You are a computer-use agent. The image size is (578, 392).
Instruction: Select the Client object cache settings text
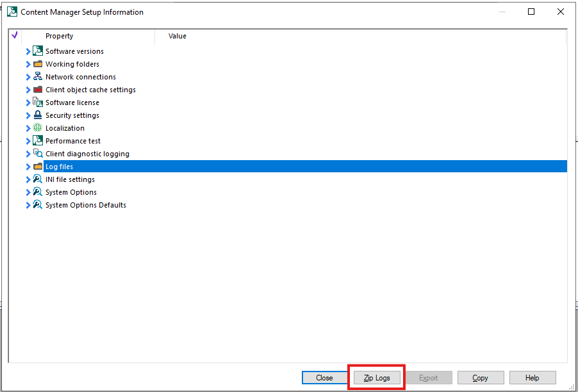(91, 90)
